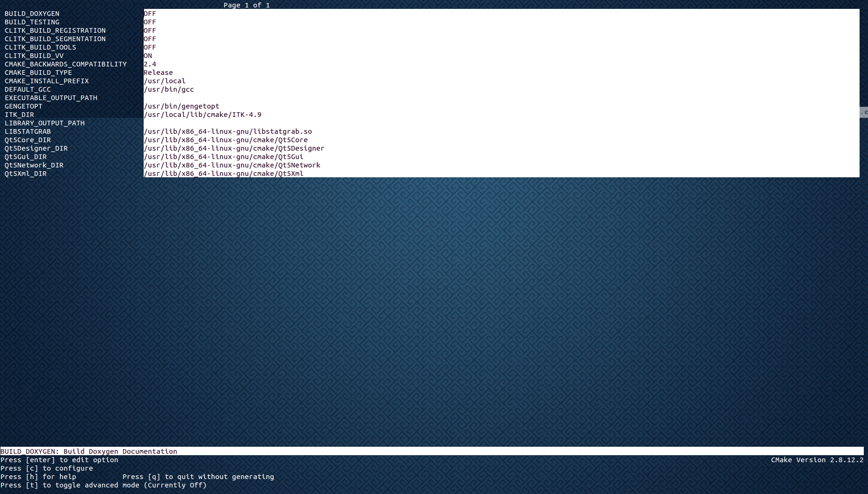Click the ITK-4.9 directory path value
Viewport: 868px width, 494px height.
[x=203, y=115]
